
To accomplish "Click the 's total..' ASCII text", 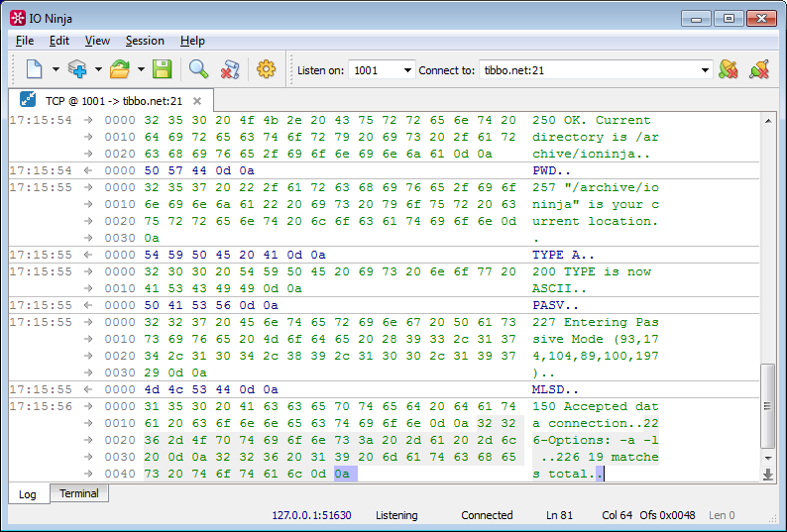I will pos(568,474).
